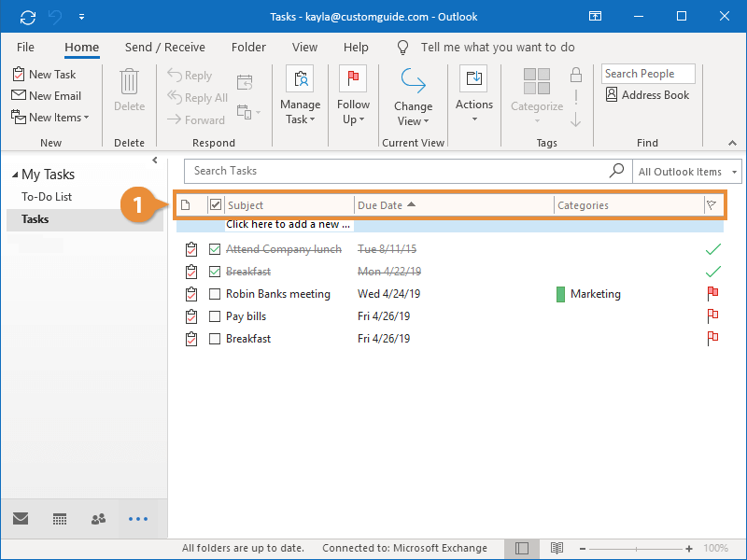Click the Undo icon in title bar
This screenshot has width=747, height=560.
[x=55, y=18]
